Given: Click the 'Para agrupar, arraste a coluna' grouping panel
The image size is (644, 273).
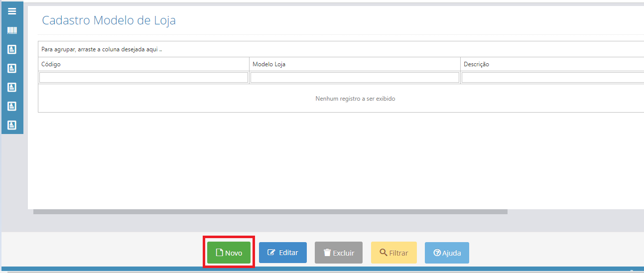Looking at the screenshot, I should point(341,49).
